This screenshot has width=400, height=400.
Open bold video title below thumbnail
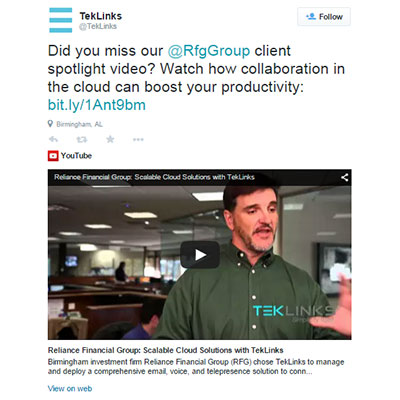coord(165,350)
